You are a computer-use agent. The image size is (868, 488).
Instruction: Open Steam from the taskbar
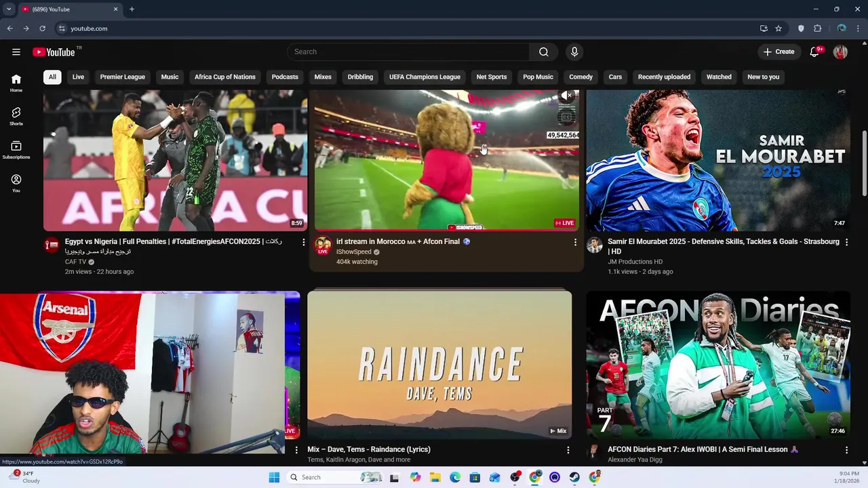pyautogui.click(x=574, y=477)
